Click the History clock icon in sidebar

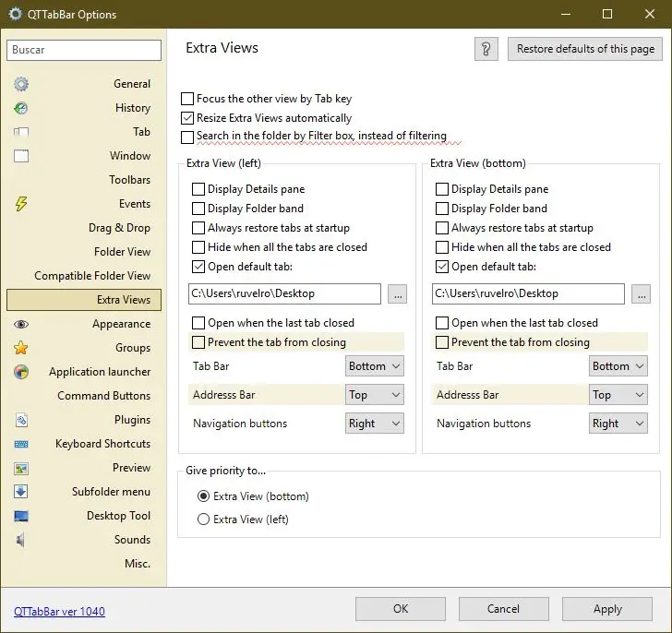(20, 108)
